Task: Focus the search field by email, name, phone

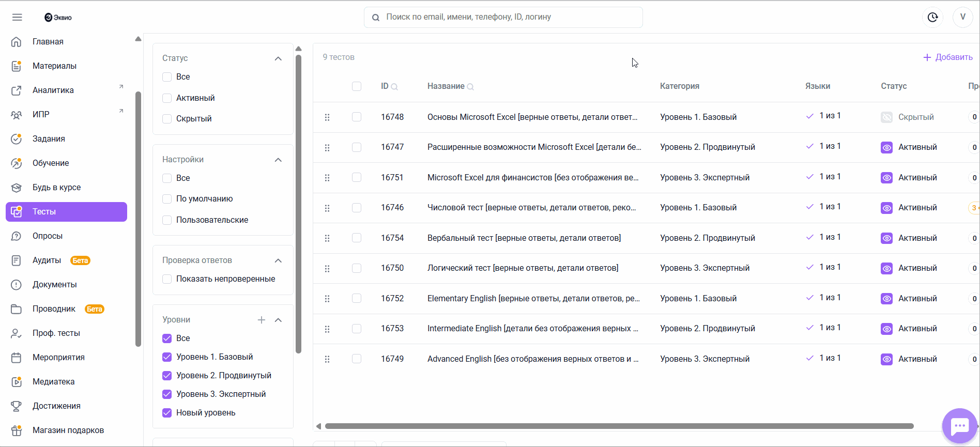Action: pos(503,17)
